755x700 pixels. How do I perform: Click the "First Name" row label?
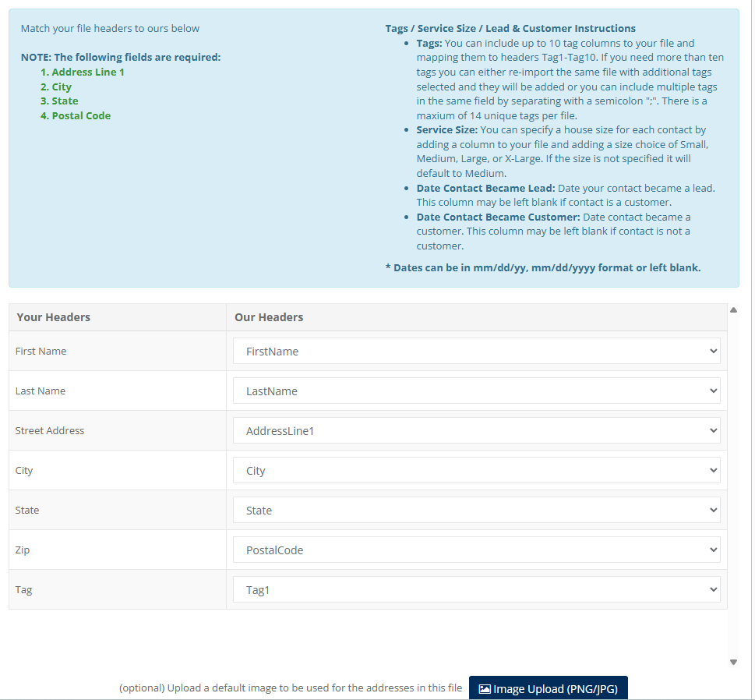[41, 351]
